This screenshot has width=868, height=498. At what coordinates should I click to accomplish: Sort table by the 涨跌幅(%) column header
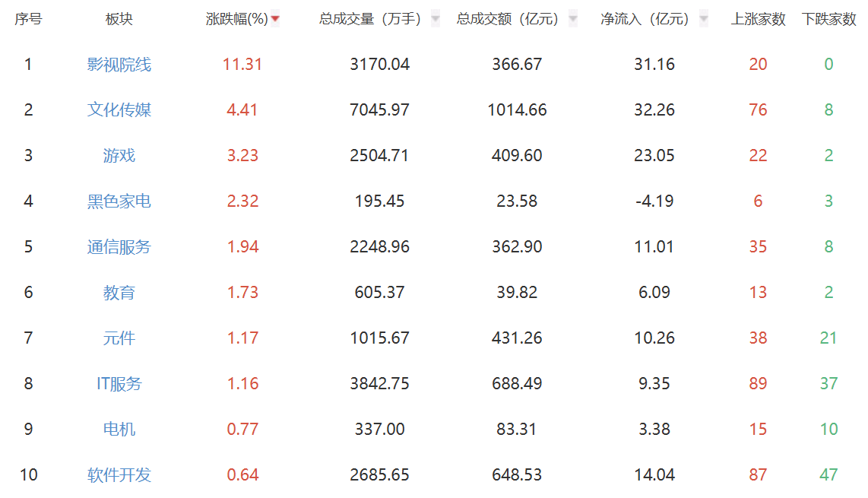coord(236,18)
